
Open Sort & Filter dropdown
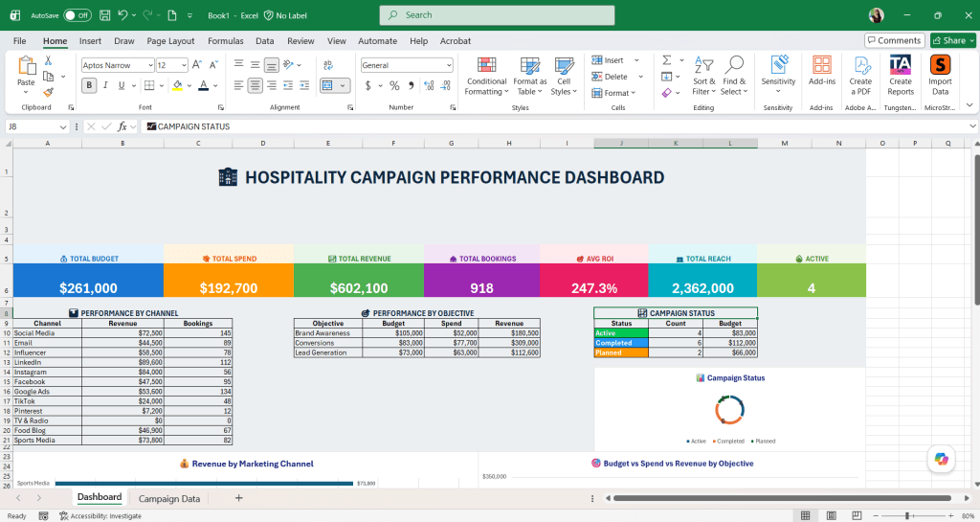click(x=703, y=75)
